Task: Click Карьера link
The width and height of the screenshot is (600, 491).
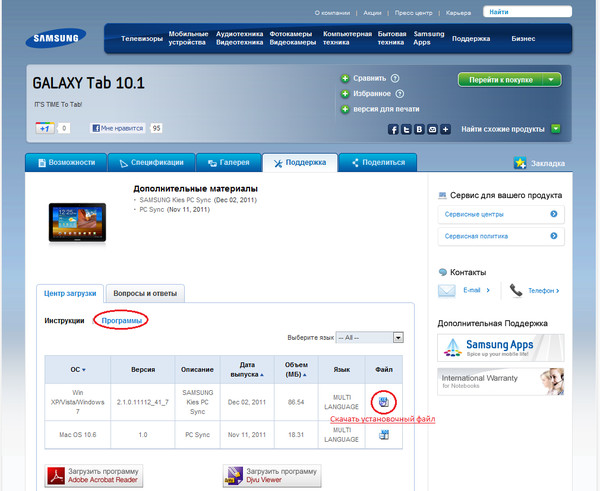Action: pos(458,13)
